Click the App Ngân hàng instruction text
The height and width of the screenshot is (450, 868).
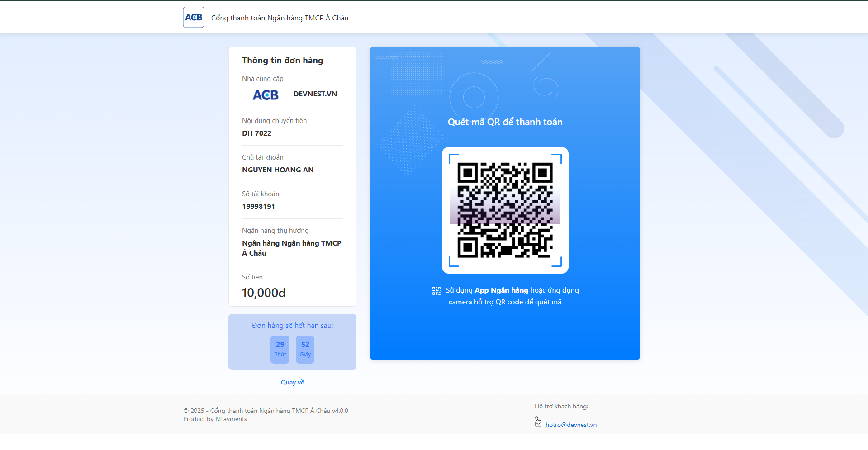501,290
